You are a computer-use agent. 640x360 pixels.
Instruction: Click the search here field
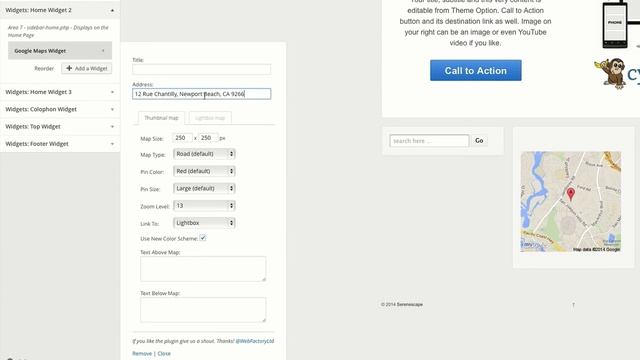click(x=429, y=141)
